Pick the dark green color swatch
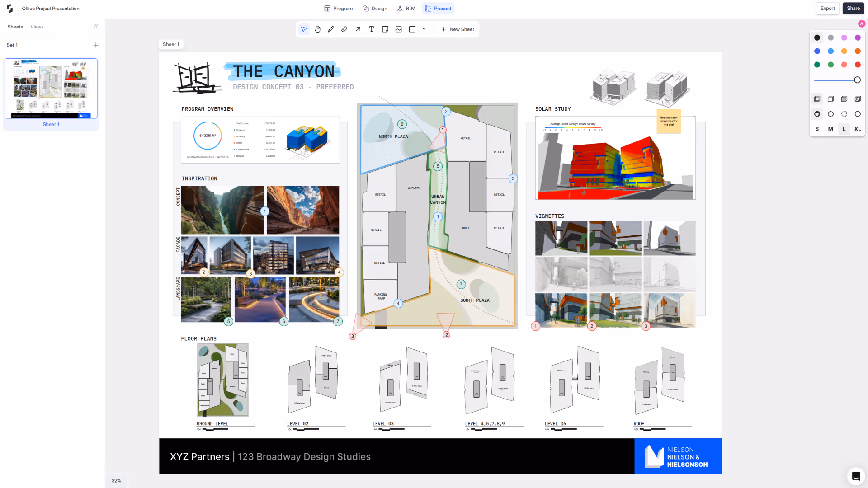 click(x=817, y=65)
